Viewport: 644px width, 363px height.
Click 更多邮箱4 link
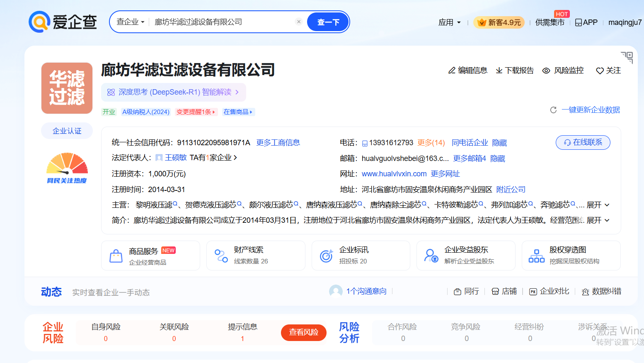[470, 158]
